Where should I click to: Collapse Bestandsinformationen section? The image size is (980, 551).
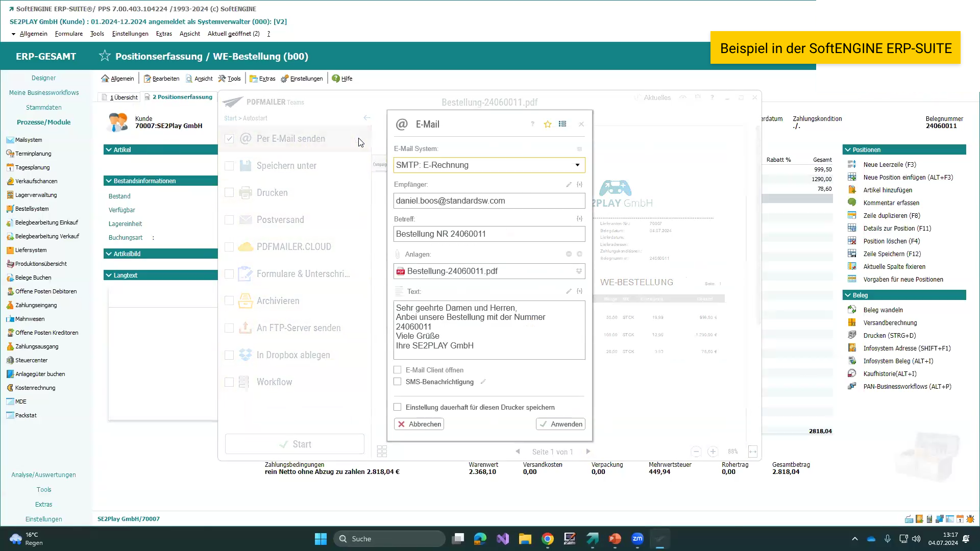click(x=109, y=181)
